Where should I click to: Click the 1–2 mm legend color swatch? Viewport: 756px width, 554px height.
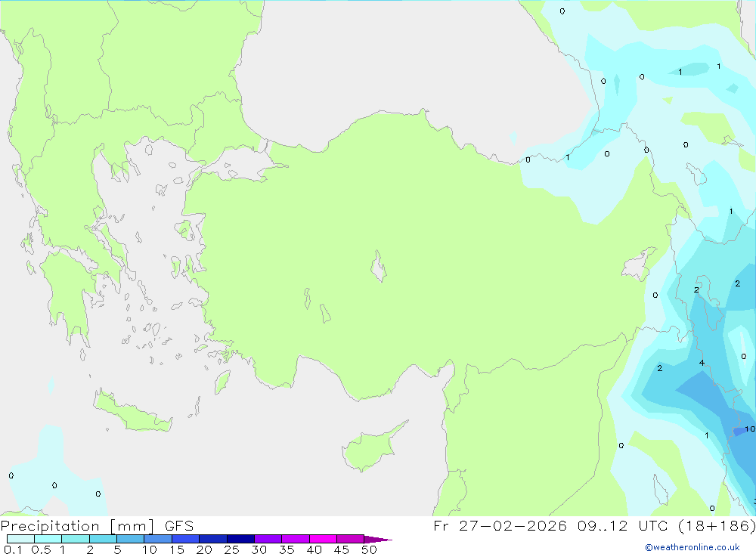tap(75, 539)
